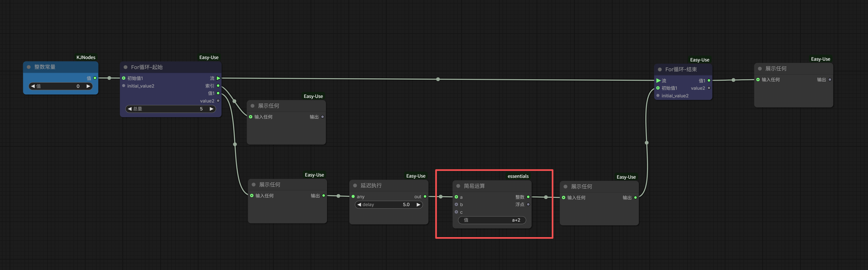Click the 流 flow output triangle on For循环-起始
Screen dimensions: 868x270
click(x=218, y=78)
